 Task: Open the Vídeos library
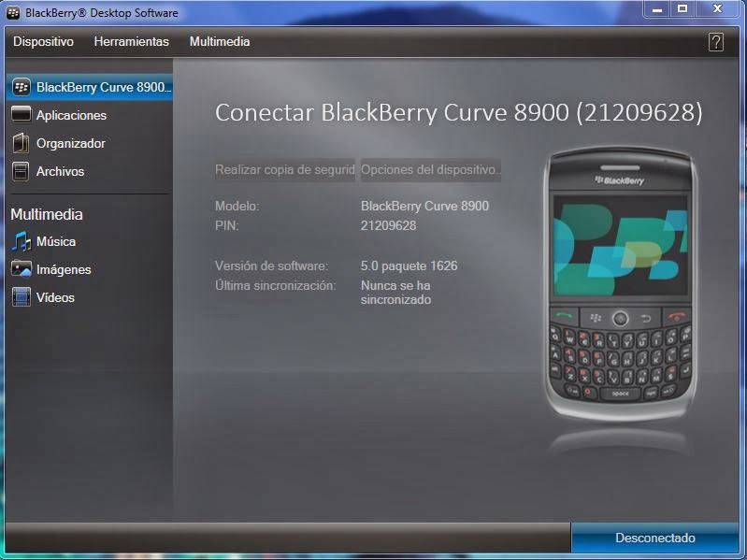(55, 297)
